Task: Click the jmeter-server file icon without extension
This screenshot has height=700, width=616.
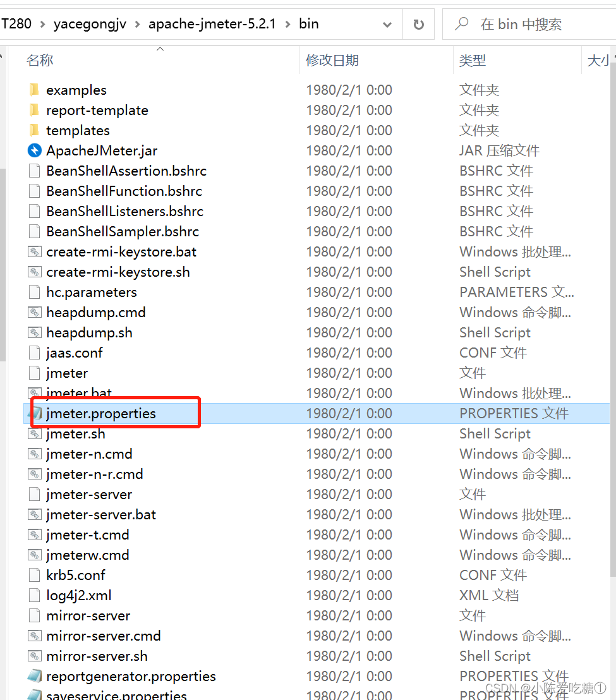Action: coord(34,494)
